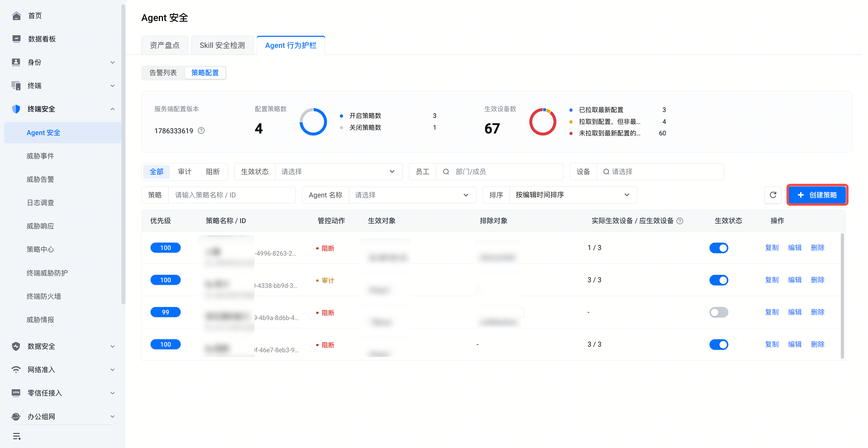Collapse the 终端安全 menu chevron

(x=112, y=109)
